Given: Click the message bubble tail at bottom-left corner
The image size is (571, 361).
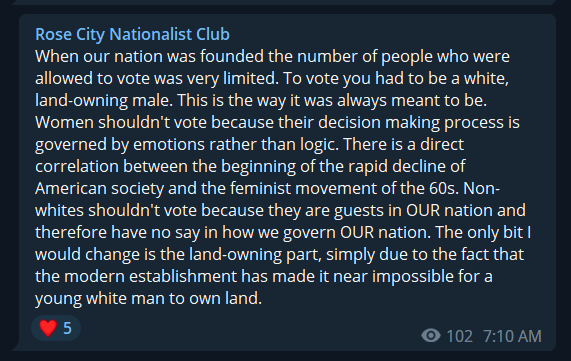Looking at the screenshot, I should tap(15, 346).
